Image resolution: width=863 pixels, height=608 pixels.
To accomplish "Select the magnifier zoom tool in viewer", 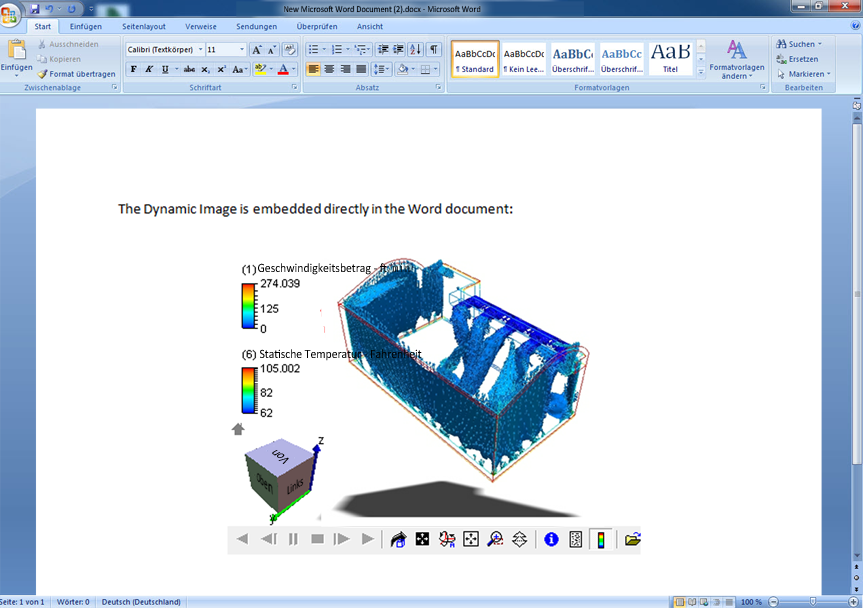I will pyautogui.click(x=495, y=539).
